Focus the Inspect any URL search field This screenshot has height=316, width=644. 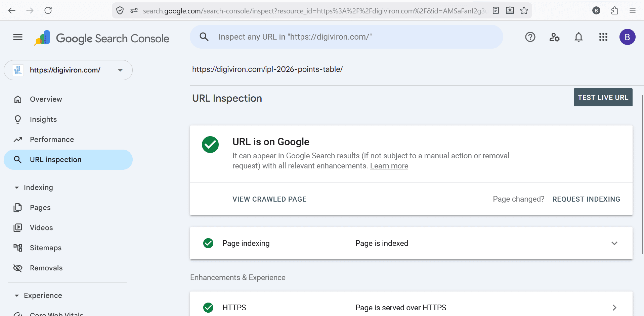(x=346, y=37)
